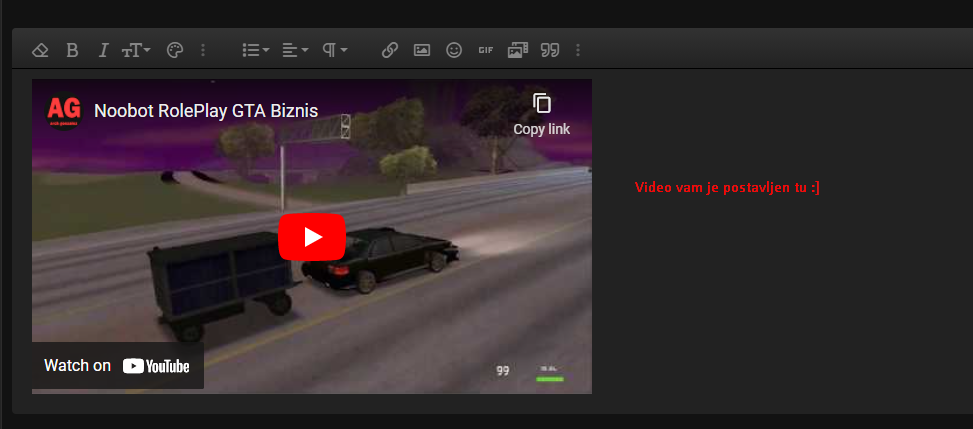
Task: Open the font size dropdown
Action: tap(136, 50)
